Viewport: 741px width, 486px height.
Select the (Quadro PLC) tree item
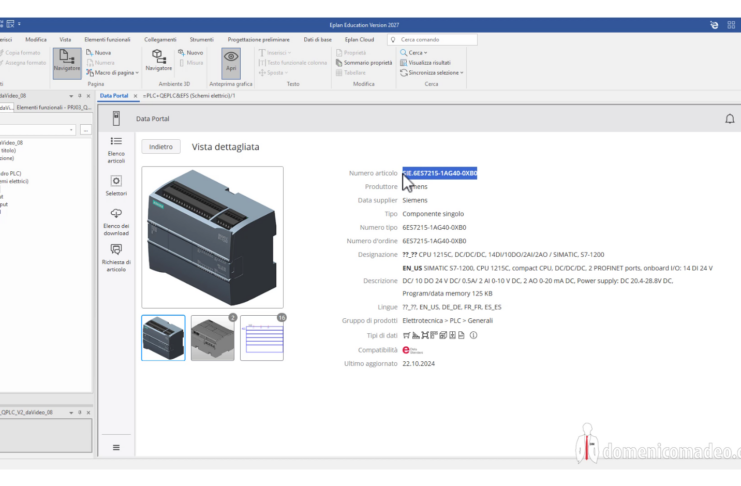[x=10, y=174]
